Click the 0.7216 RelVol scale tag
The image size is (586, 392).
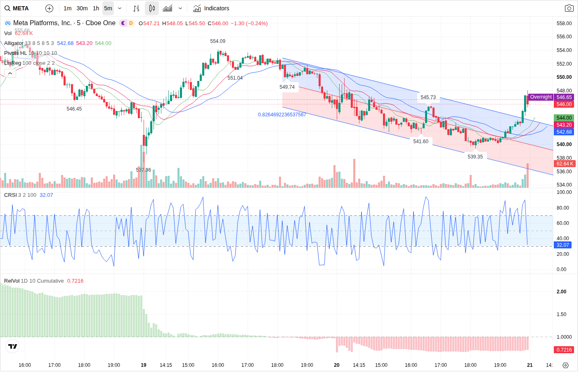point(564,350)
